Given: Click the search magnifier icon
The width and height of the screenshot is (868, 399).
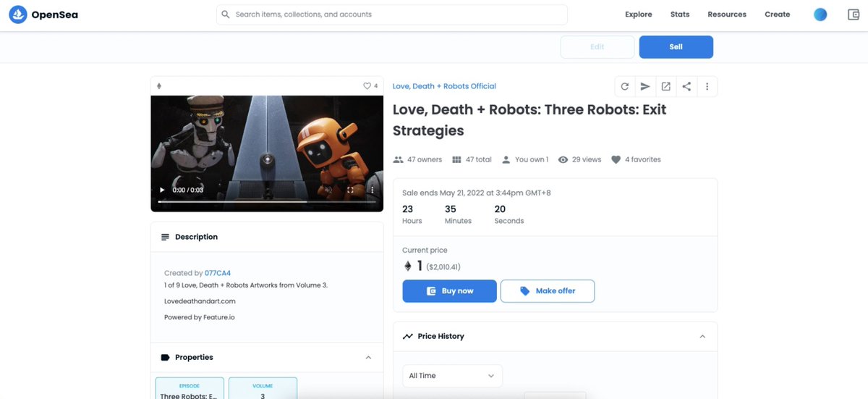Looking at the screenshot, I should [x=226, y=14].
